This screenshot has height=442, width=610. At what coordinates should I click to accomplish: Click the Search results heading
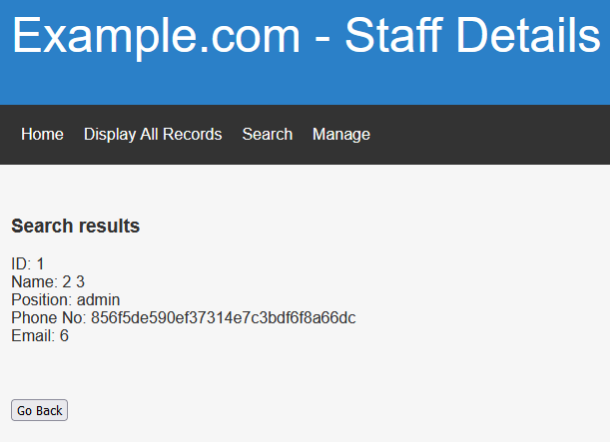tap(75, 226)
